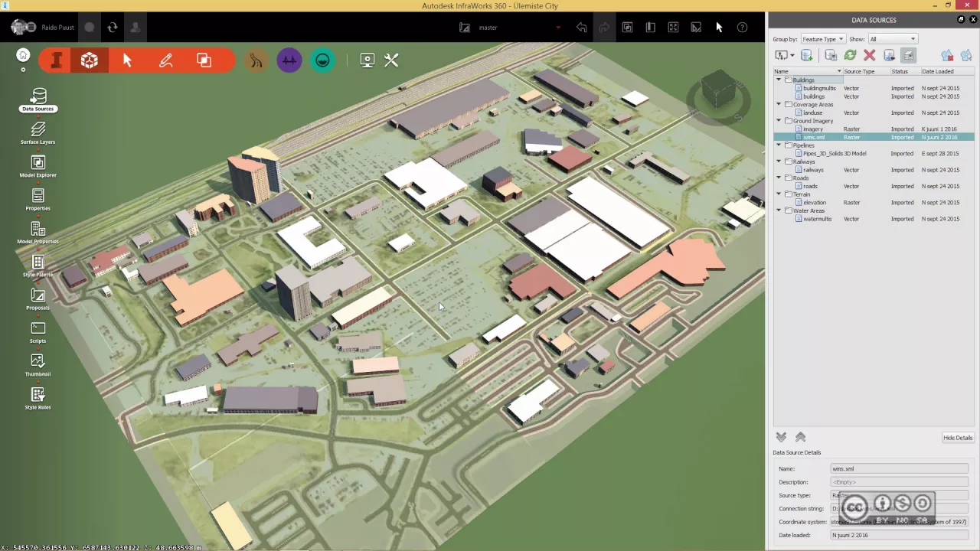Click the Home view icon

point(23,55)
